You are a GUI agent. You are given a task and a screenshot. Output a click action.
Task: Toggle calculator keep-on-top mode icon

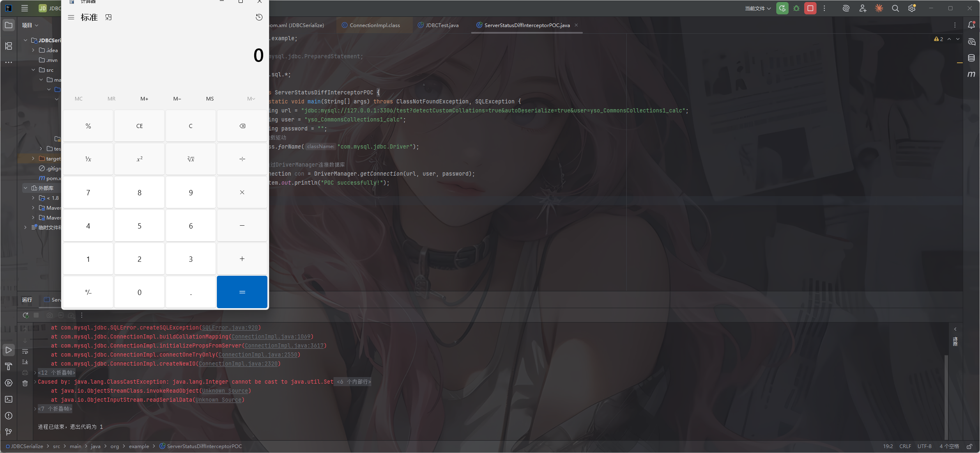[108, 17]
